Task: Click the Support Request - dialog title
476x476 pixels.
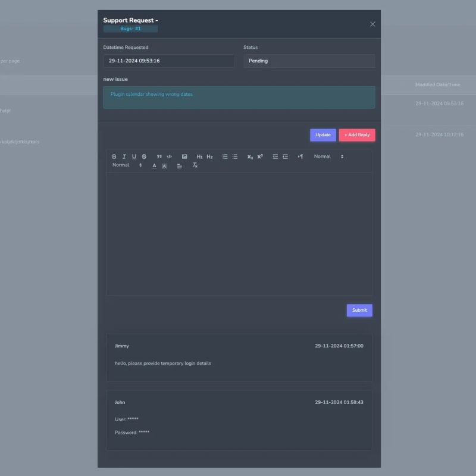Action: pyautogui.click(x=130, y=20)
